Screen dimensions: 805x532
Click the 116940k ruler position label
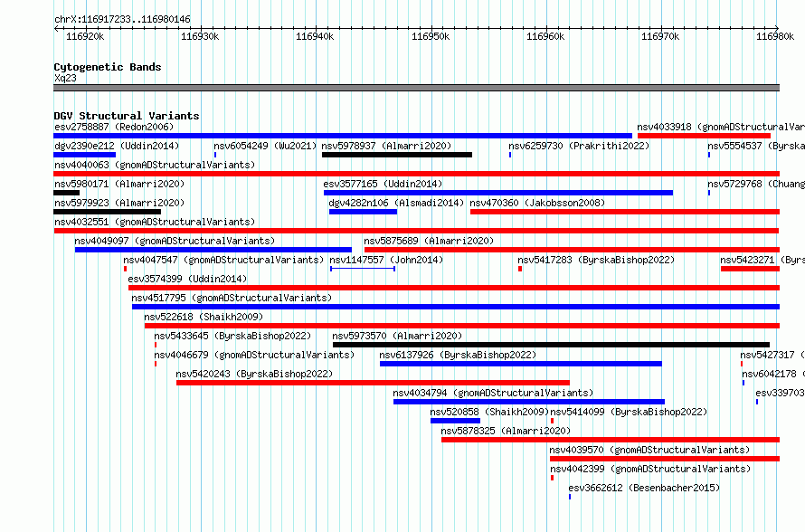pos(316,36)
